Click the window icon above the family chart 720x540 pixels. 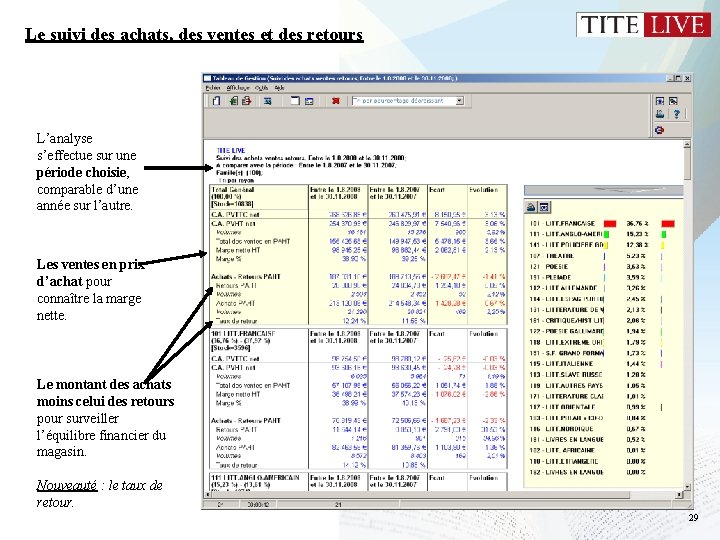[544, 207]
